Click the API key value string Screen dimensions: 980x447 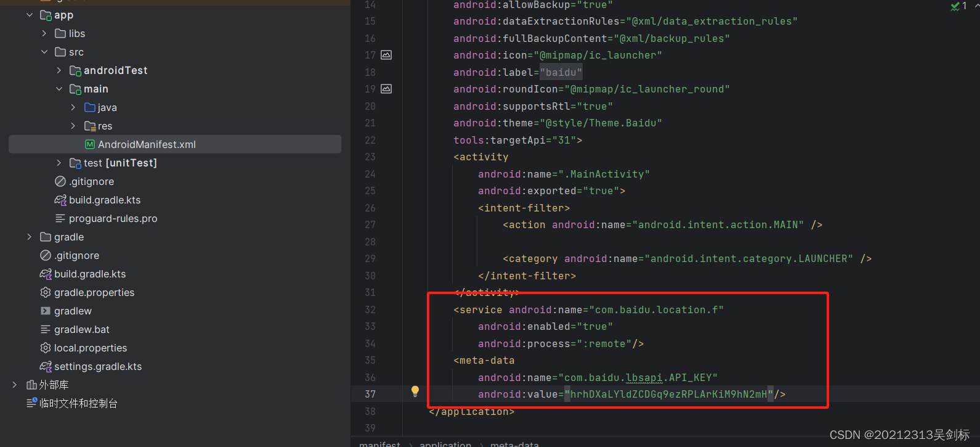(669, 394)
